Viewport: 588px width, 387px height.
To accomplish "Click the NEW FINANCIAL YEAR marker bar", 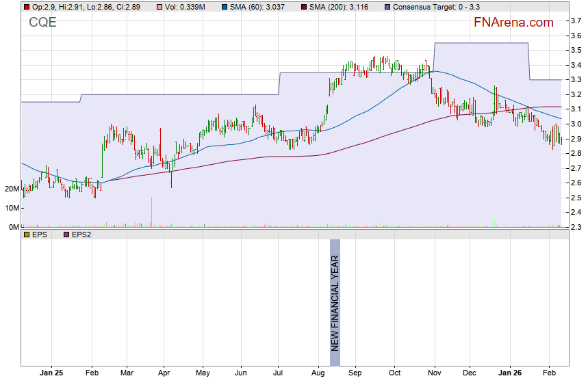I will [335, 295].
